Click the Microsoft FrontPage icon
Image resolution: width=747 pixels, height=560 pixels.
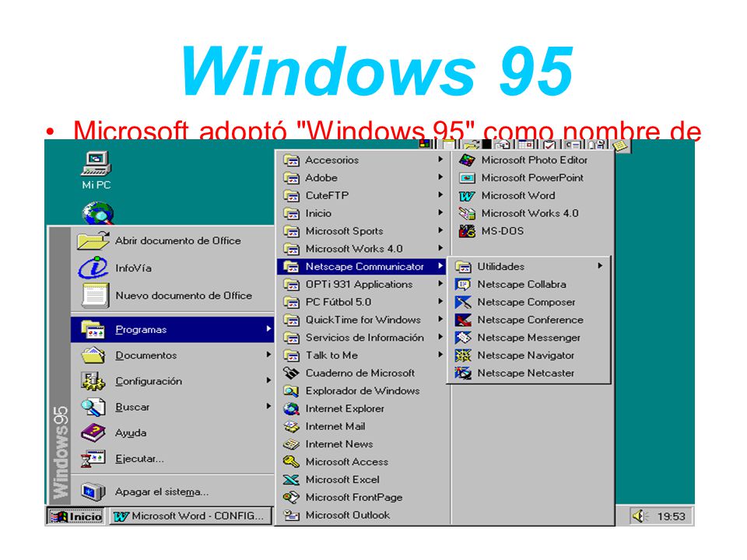coord(291,497)
